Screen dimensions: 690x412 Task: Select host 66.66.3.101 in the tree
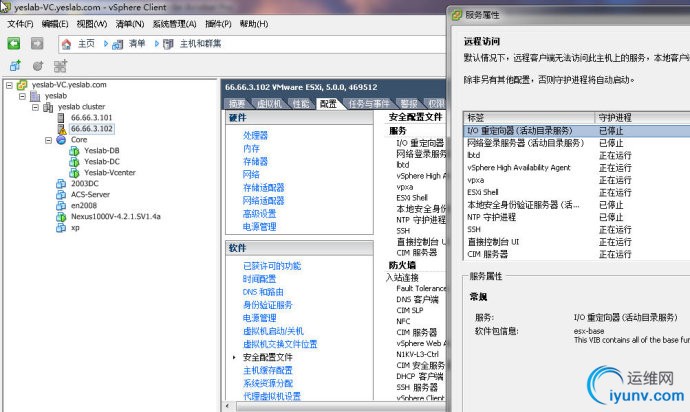(92, 118)
